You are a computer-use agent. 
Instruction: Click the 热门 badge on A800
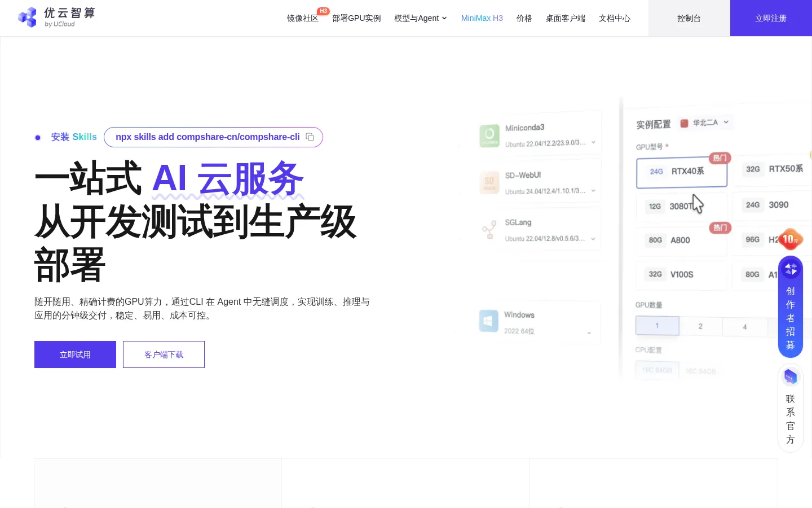coord(720,228)
